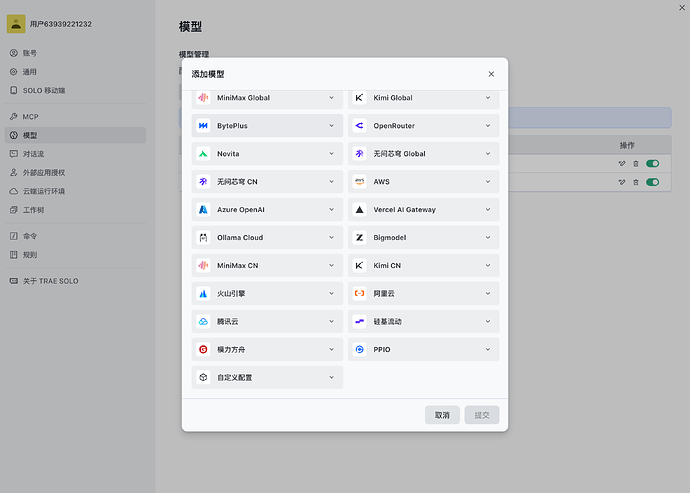Click the Kimi Global provider logo

pos(360,98)
